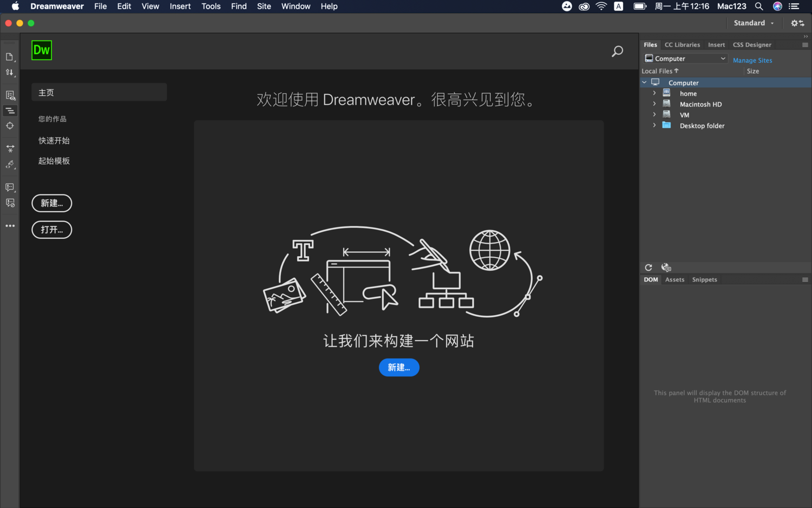Select 主页 in the start sidebar
Viewport: 812px width, 508px height.
[99, 93]
